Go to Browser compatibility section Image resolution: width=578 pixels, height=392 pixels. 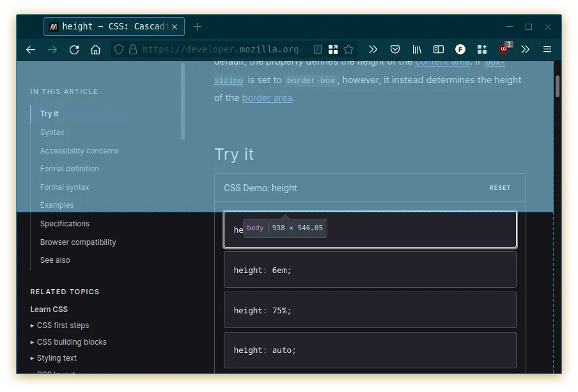point(78,242)
